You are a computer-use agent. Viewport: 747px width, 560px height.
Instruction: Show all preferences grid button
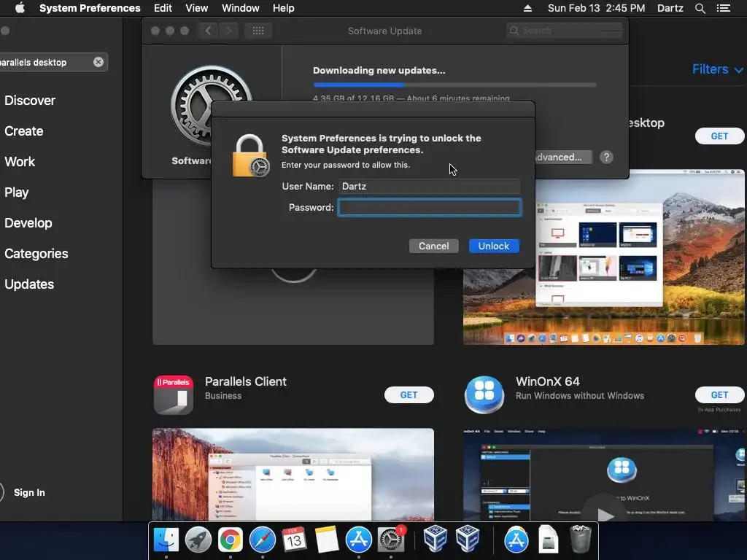(258, 31)
